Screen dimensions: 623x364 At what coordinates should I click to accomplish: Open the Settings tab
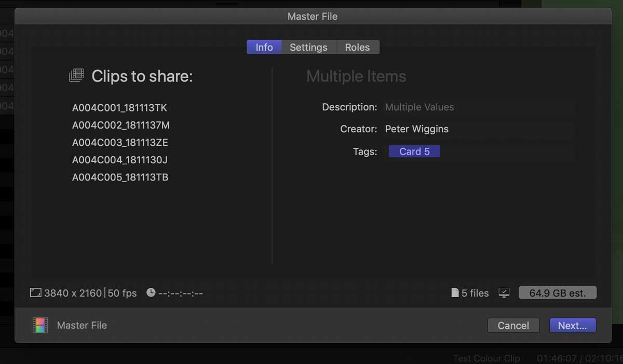[x=308, y=47]
